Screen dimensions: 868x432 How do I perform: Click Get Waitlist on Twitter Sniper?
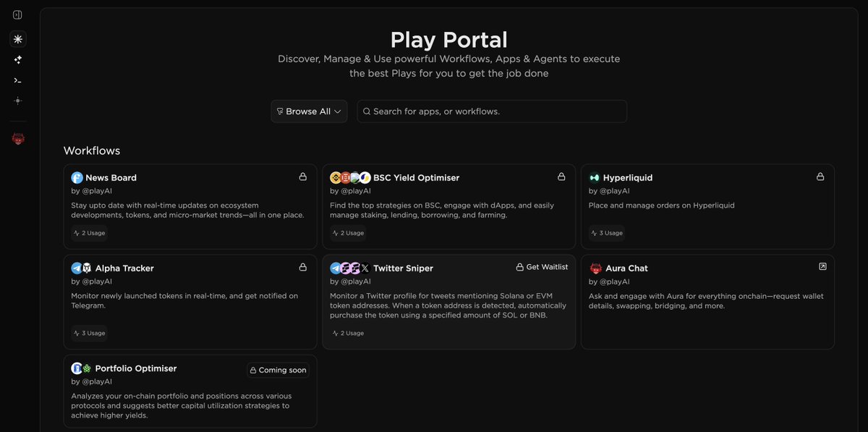tap(542, 267)
